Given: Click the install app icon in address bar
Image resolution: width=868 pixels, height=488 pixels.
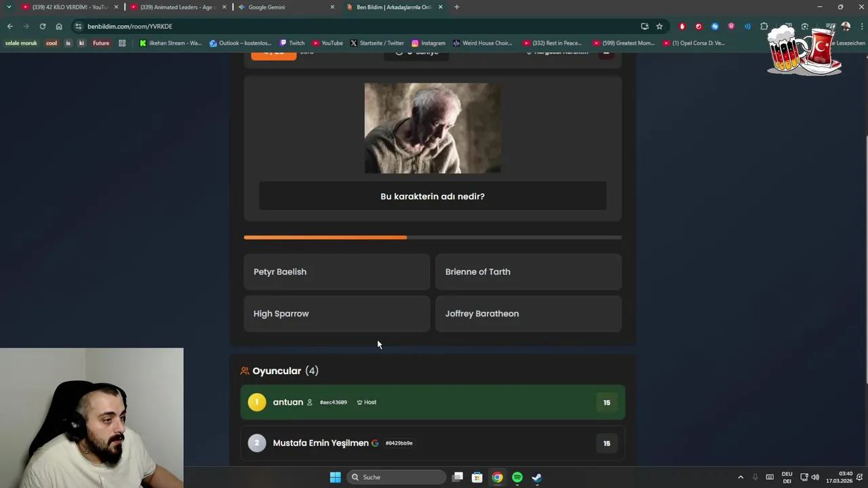Looking at the screenshot, I should tap(644, 26).
